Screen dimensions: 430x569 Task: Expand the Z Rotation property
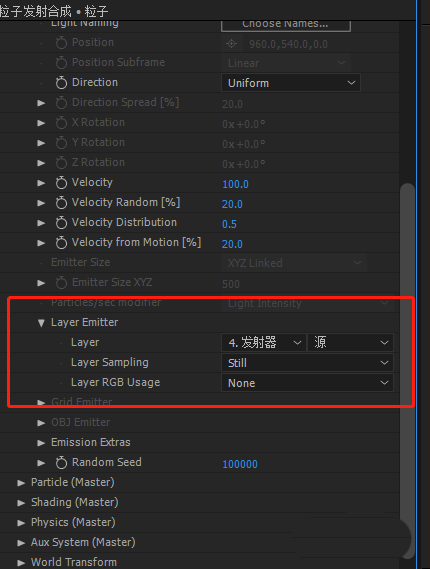tap(41, 163)
